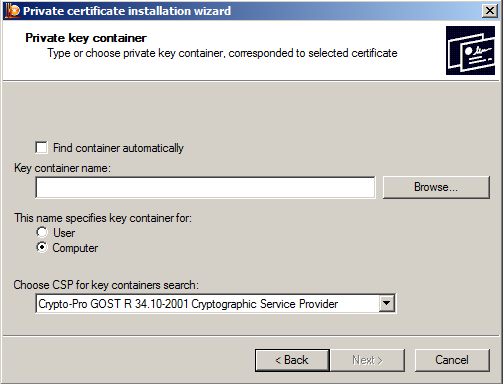Click the wizard app icon in title bar
Screen dimensions: 503x384
[13, 11]
